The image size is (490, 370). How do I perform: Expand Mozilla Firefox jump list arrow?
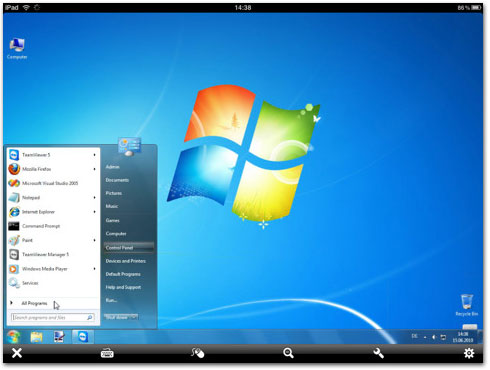click(x=95, y=169)
